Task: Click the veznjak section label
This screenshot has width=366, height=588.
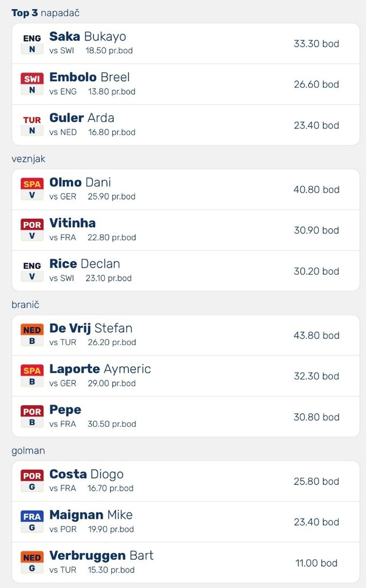Action: [x=28, y=159]
